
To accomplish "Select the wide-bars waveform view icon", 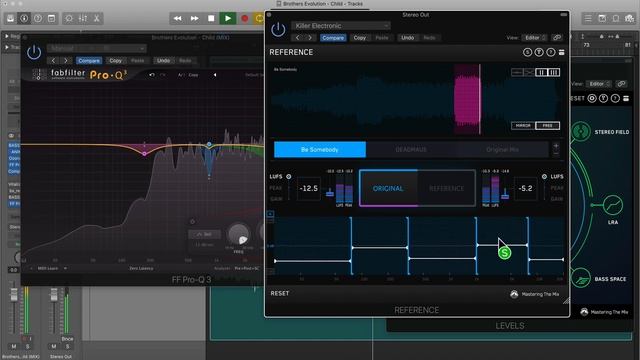I will pyautogui.click(x=541, y=72).
